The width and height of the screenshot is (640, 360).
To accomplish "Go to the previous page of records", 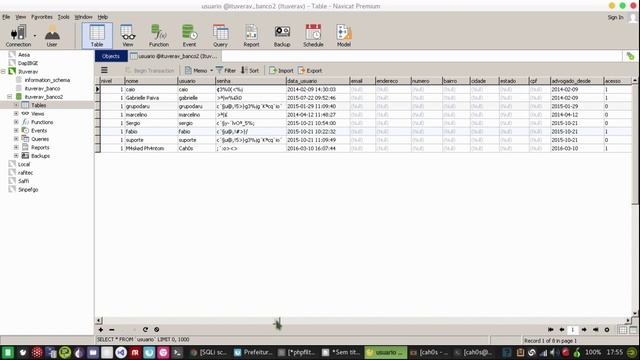I will [562, 329].
